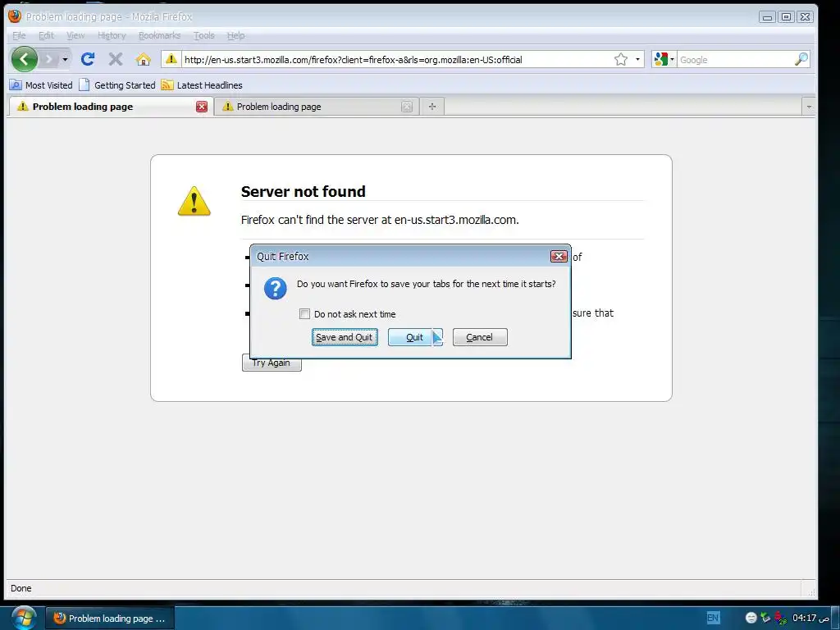Open the Most Visited bookmarks folder
Screen dimensions: 840x630
[x=41, y=85]
